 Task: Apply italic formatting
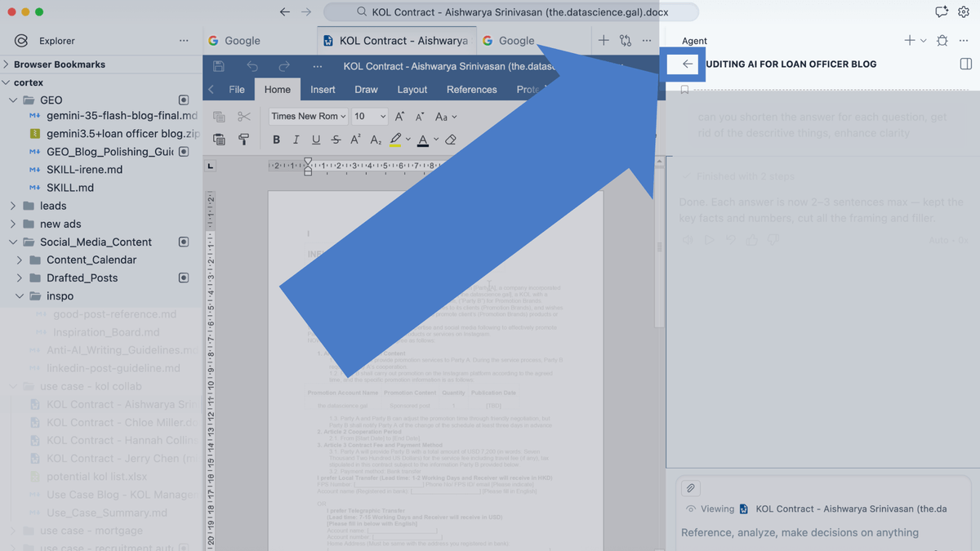296,140
